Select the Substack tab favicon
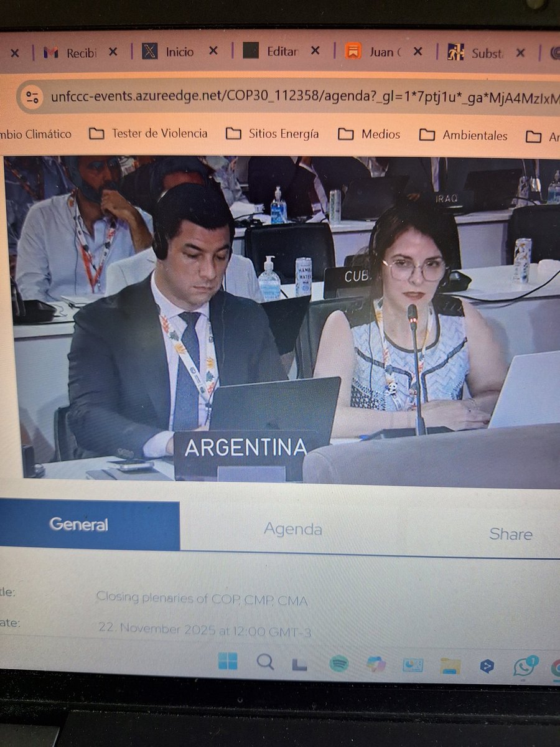 tap(455, 50)
